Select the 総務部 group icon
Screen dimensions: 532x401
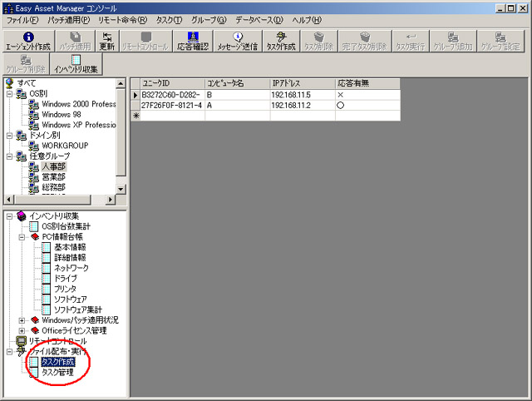coord(33,187)
